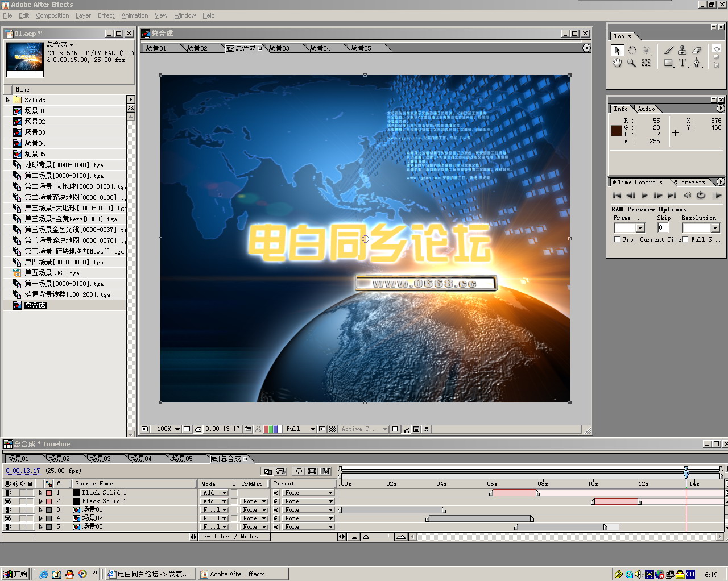
Task: Toggle the transparency grid icon in viewer
Action: pyautogui.click(x=333, y=429)
